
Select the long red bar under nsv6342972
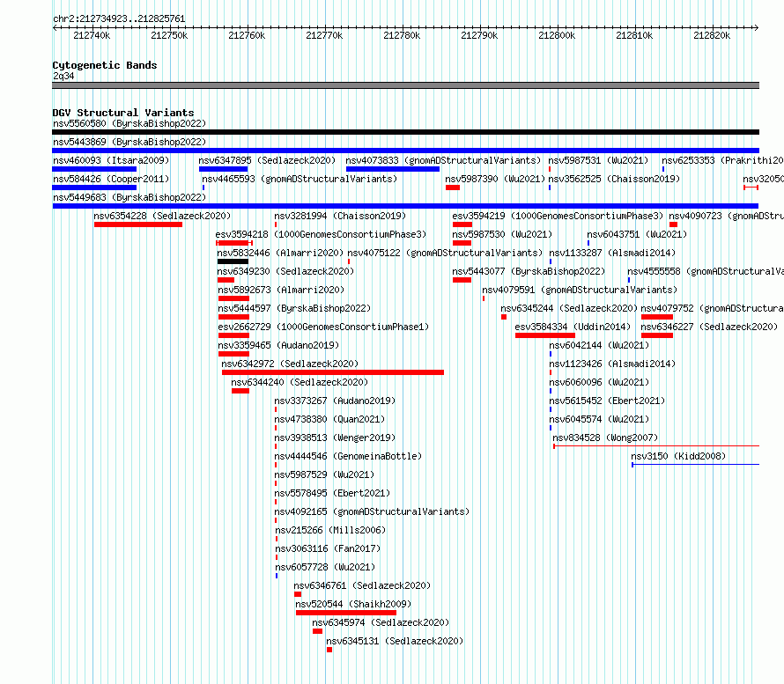point(332,372)
